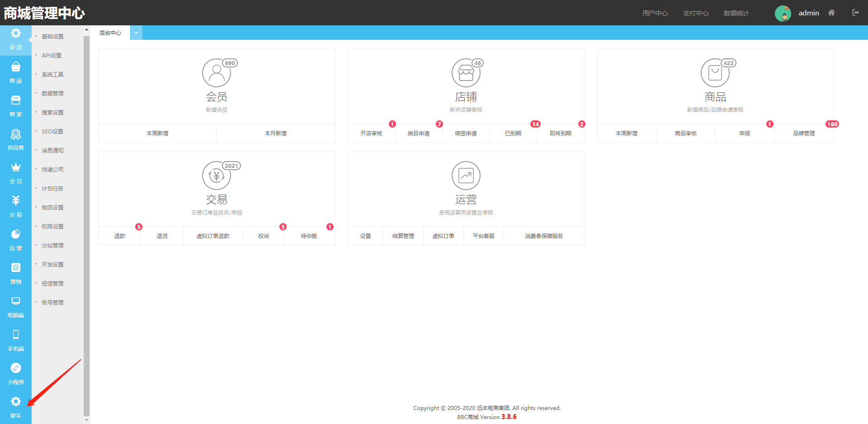Open the 供应商 badge sidebar icon
Screen dimensions: 868x424
[16, 134]
